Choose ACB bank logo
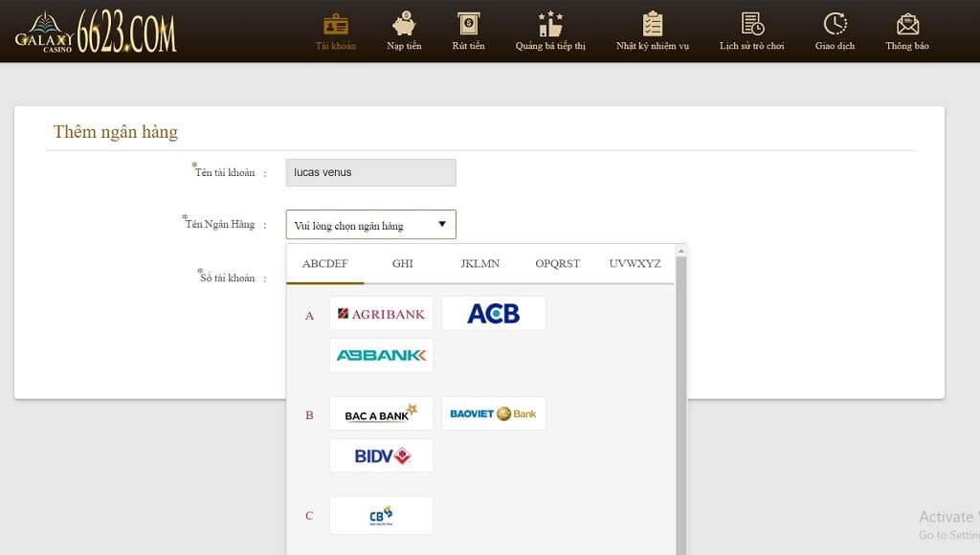 (x=494, y=314)
